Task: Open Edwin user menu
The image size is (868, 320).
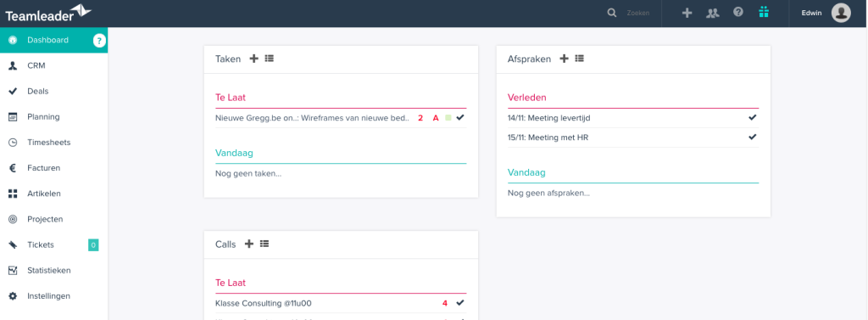Action: tap(812, 13)
